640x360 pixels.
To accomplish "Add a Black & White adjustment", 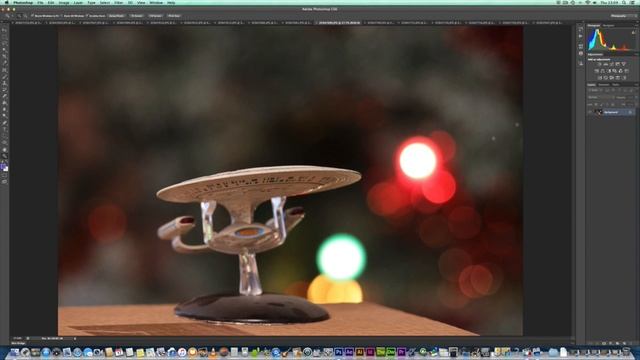I will (608, 71).
